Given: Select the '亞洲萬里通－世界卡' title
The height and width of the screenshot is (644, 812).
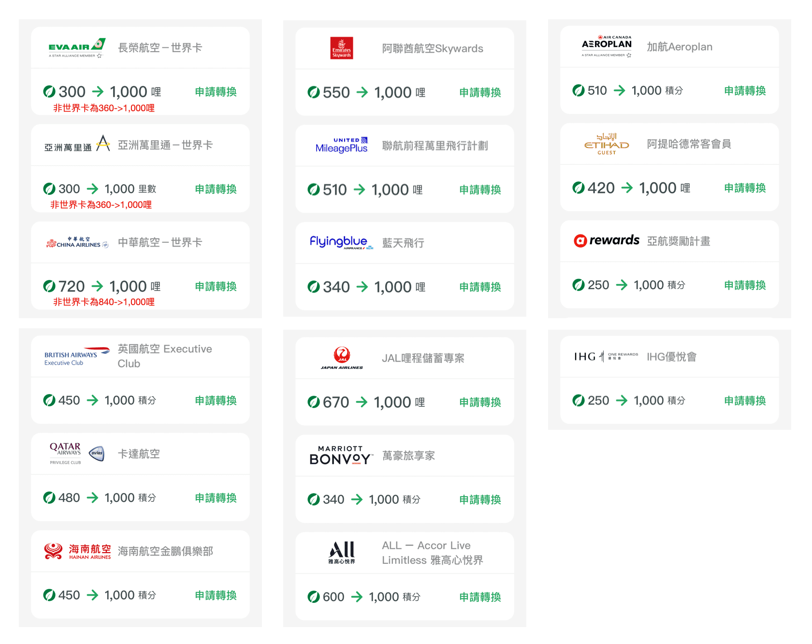Looking at the screenshot, I should (x=165, y=145).
